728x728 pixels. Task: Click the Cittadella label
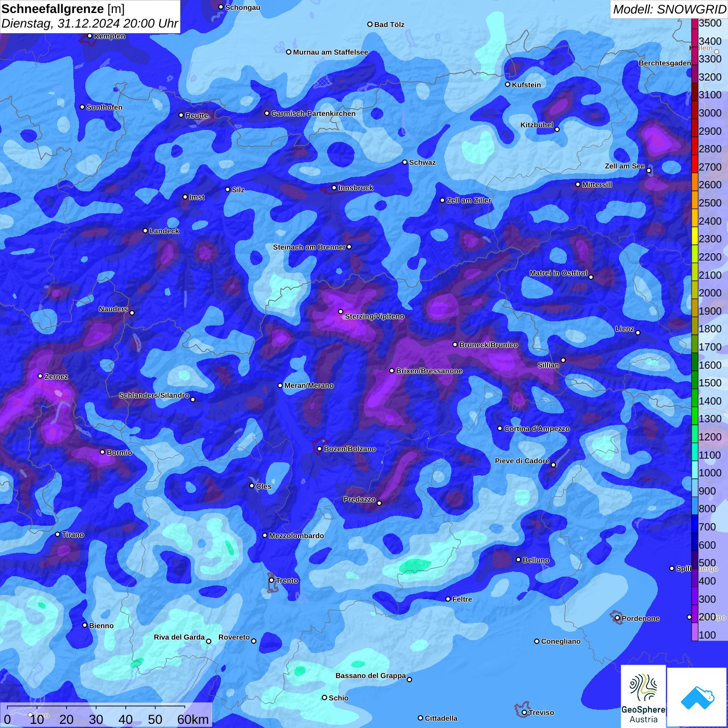(x=441, y=718)
